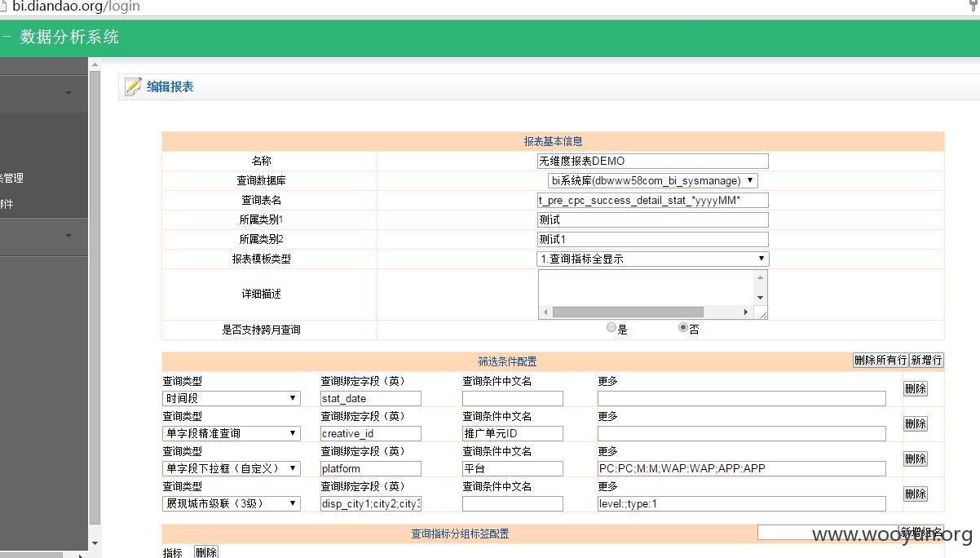Screen dimensions: 980x558
Task: Expand the second sidebar menu section arrow
Action: 68,236
